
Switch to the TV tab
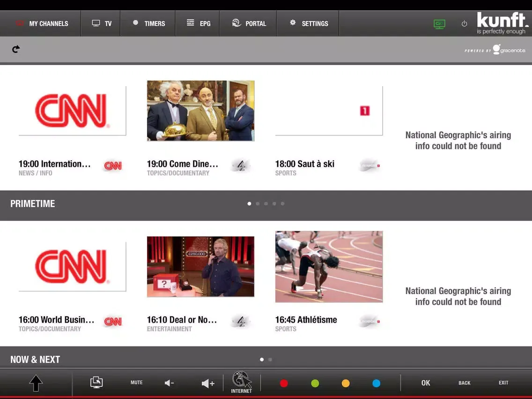pyautogui.click(x=101, y=23)
